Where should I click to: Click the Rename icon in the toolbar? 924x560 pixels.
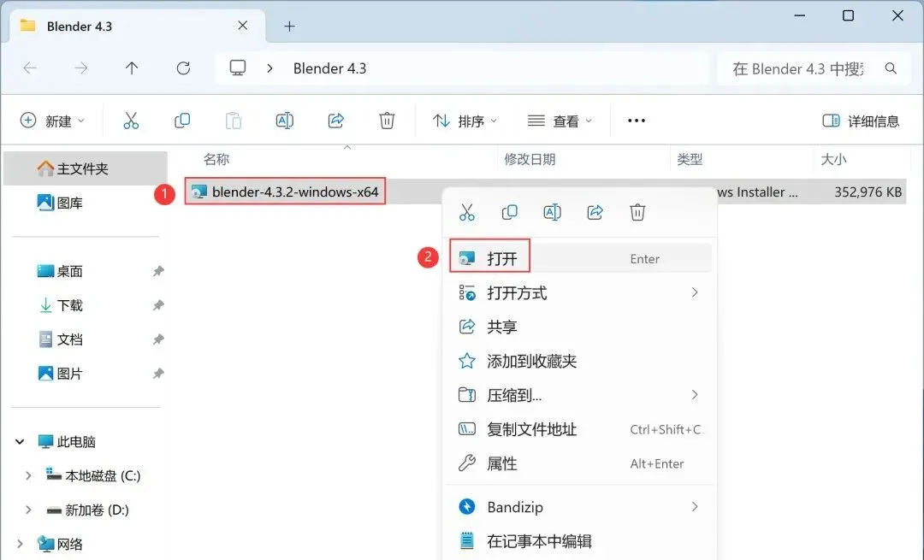click(285, 121)
